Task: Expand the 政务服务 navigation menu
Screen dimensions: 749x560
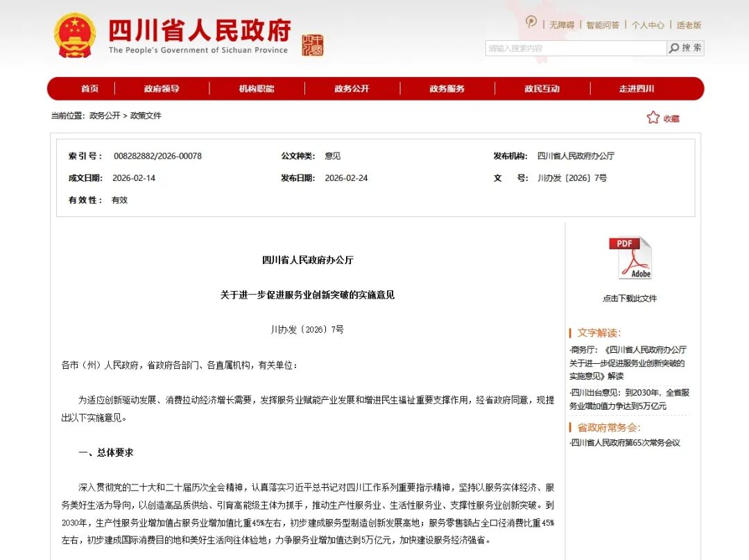Action: tap(447, 89)
